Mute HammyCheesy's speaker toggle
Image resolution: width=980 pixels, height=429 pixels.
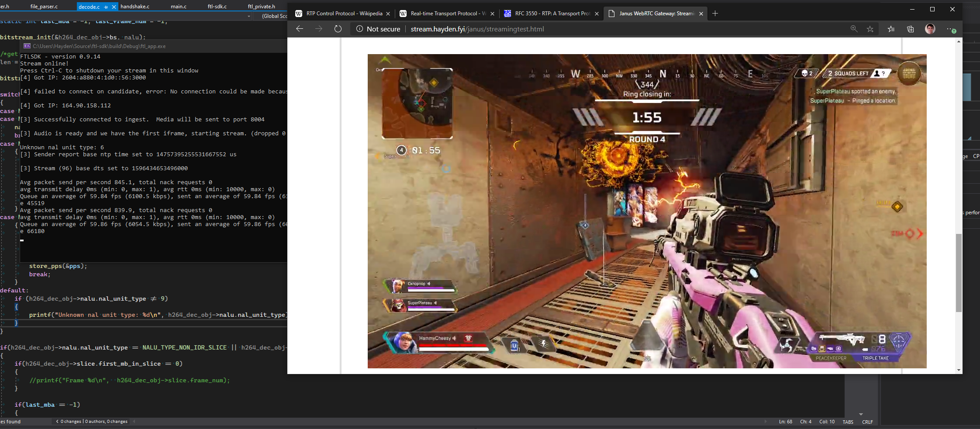(x=454, y=338)
